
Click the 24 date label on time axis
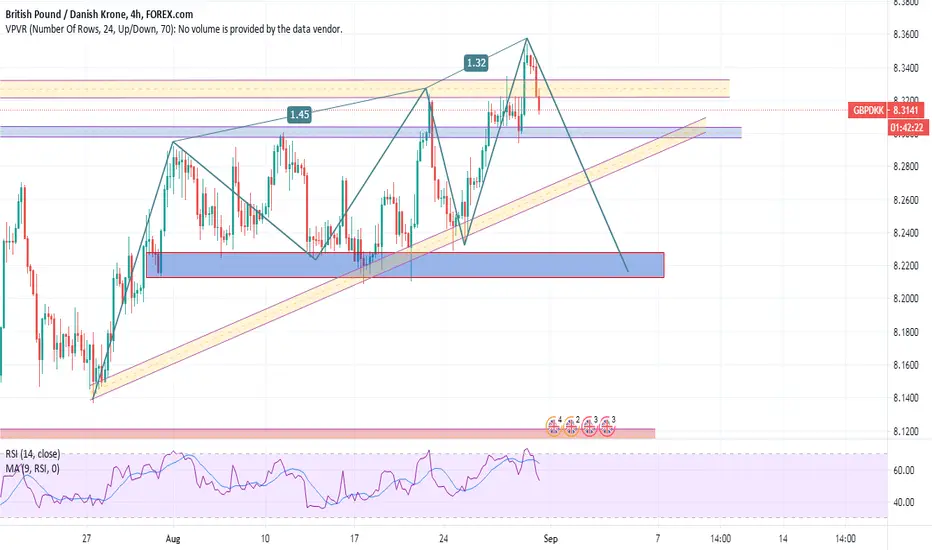click(443, 539)
